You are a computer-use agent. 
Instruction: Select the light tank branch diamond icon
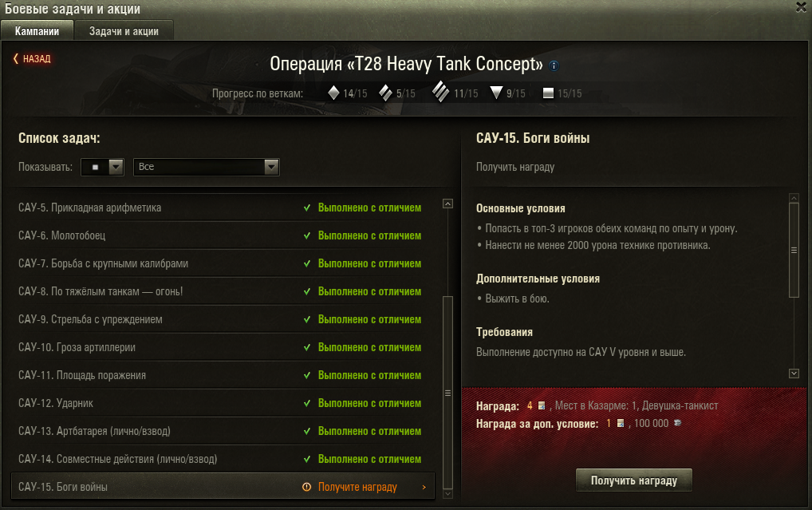tap(333, 93)
